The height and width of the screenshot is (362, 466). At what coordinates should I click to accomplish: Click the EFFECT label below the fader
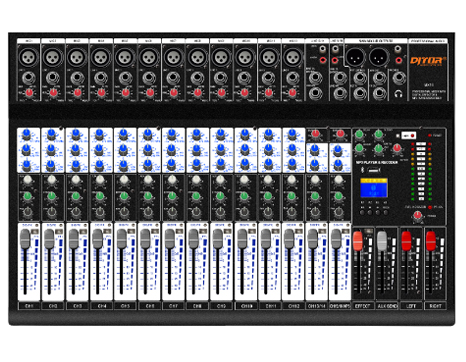[x=363, y=306]
